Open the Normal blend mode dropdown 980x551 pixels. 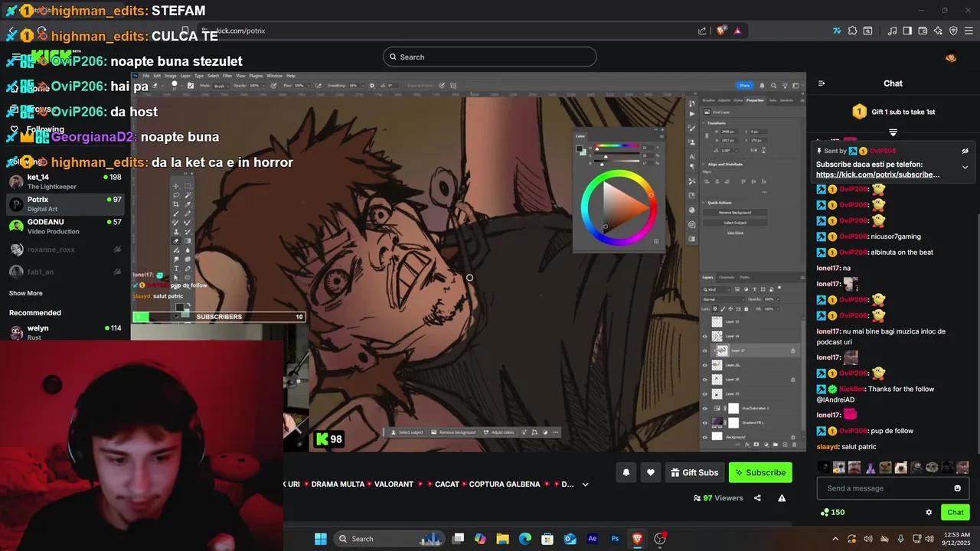click(x=724, y=299)
